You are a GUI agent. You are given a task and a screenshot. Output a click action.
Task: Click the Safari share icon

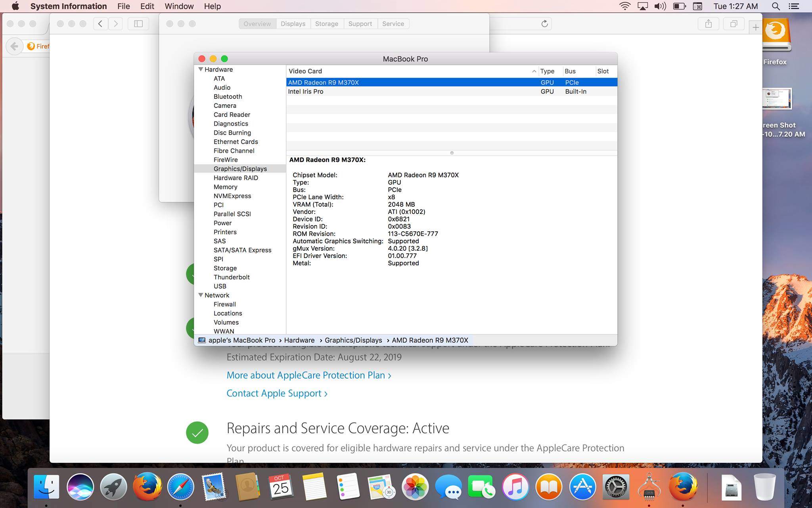click(x=708, y=24)
